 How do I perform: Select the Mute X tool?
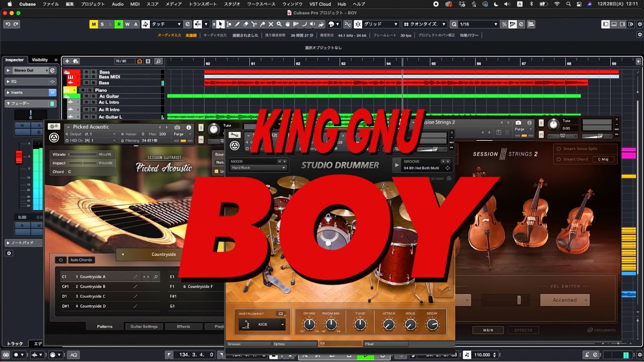(271, 24)
